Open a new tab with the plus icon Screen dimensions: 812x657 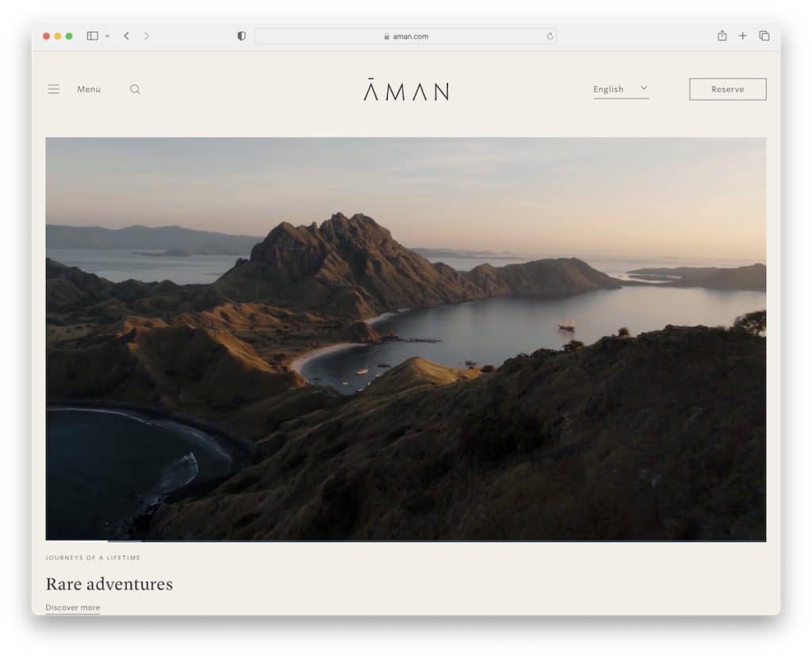click(742, 36)
